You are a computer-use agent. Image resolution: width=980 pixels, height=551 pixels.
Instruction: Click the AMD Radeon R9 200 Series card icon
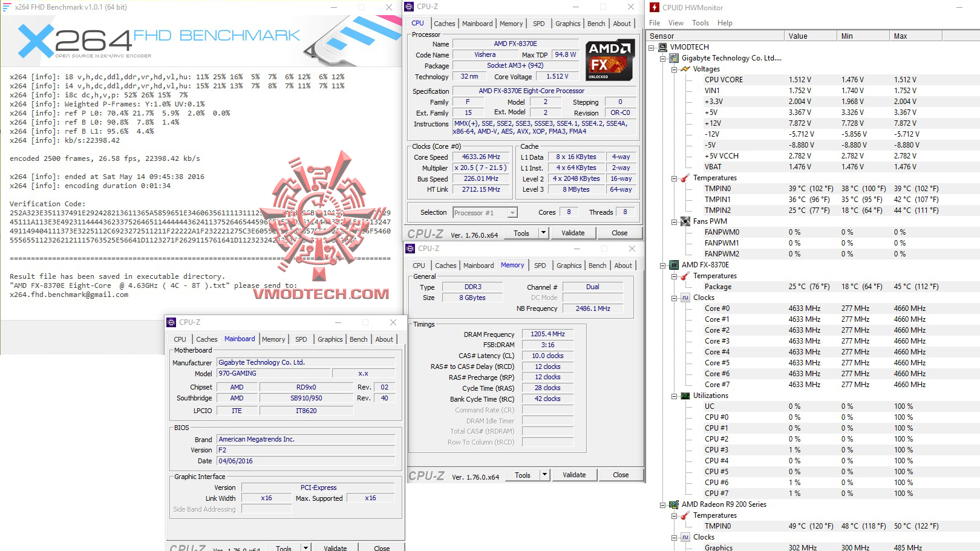coord(675,504)
